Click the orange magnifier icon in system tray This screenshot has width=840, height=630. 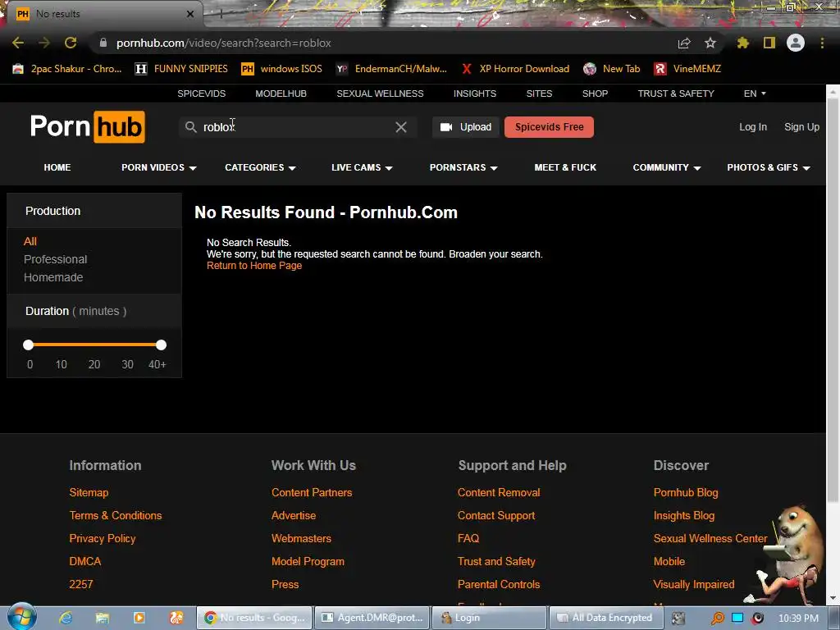717,619
